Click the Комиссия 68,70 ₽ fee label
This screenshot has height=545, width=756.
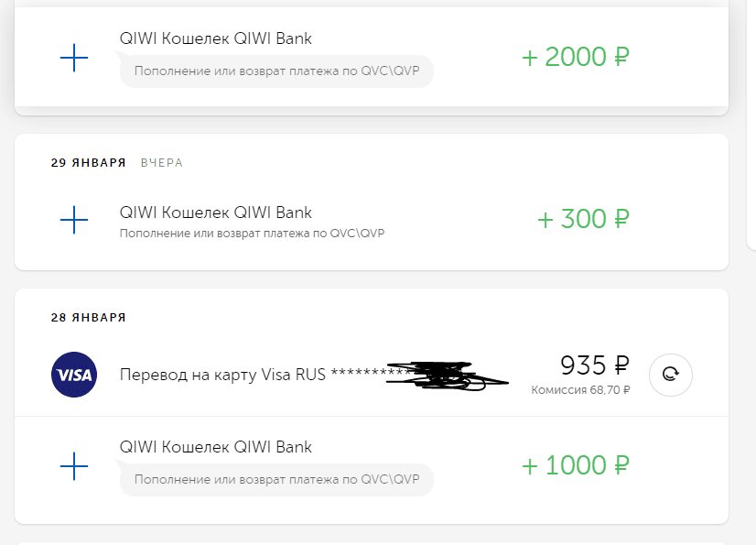580,390
